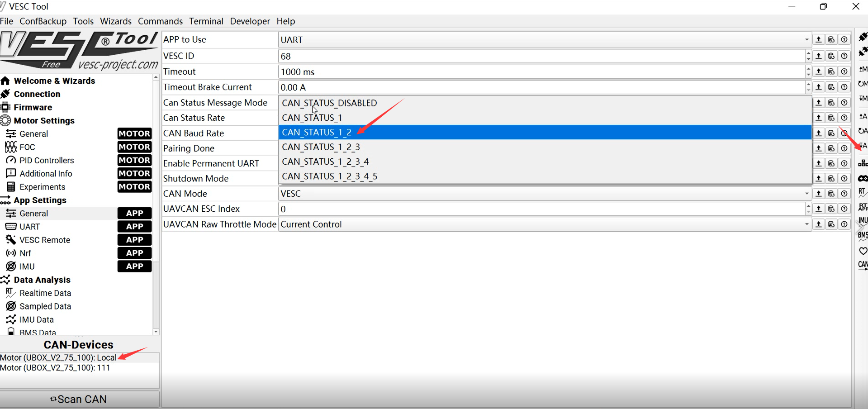This screenshot has width=868, height=409.
Task: Click the IMU data stream icon
Action: click(x=863, y=220)
